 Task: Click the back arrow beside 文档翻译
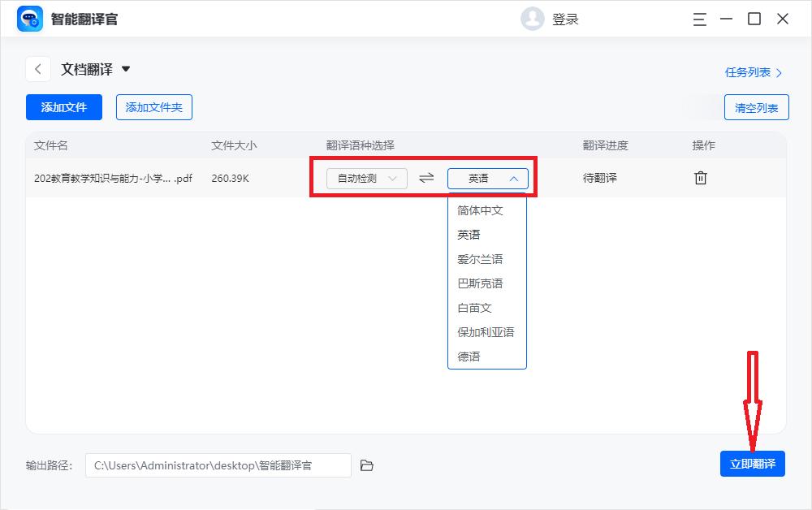[x=37, y=69]
